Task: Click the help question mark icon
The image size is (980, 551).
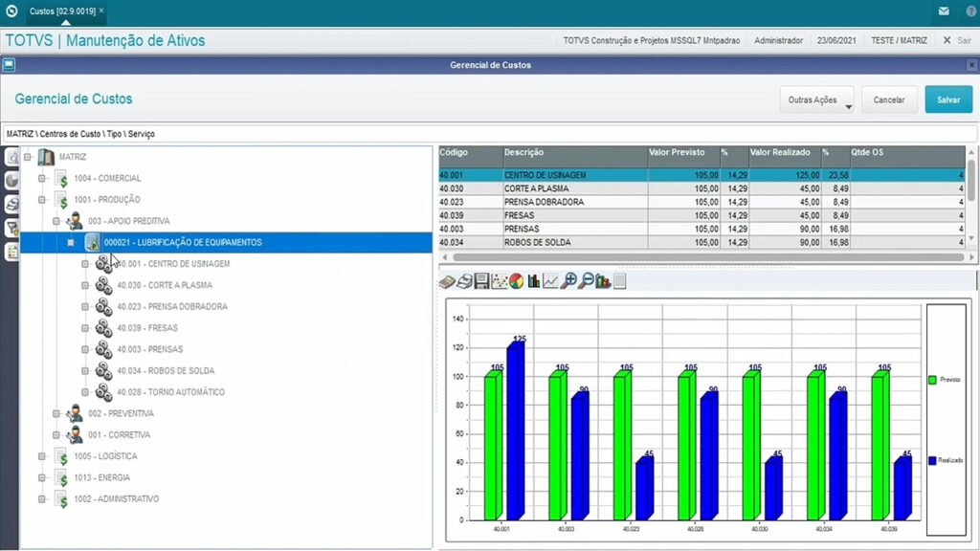Action: point(970,11)
